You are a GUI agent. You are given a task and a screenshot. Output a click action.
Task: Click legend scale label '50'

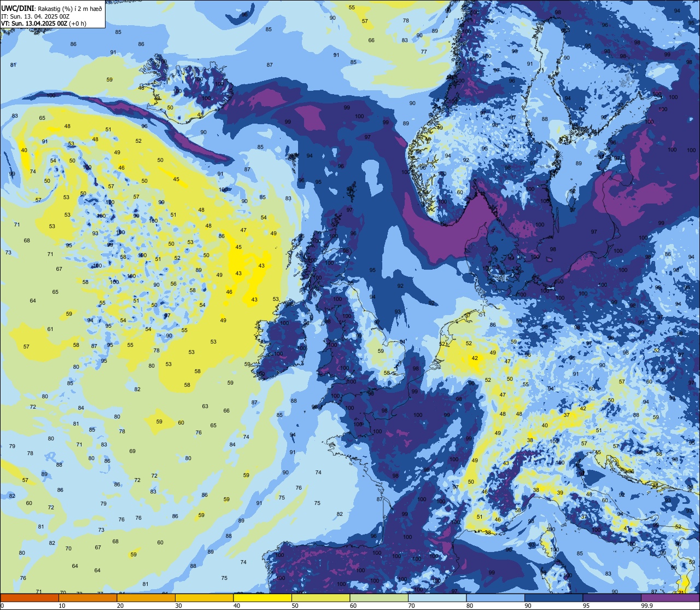pos(295,606)
